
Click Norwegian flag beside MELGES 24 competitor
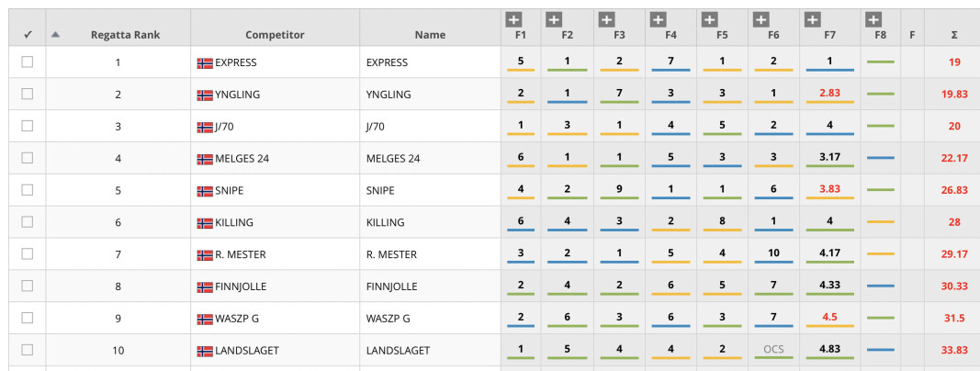click(x=205, y=159)
